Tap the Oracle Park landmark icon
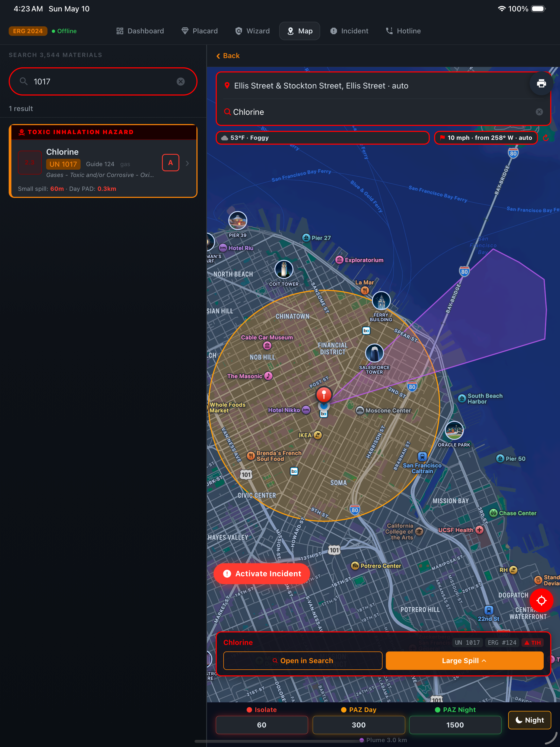560x747 pixels. tap(454, 431)
